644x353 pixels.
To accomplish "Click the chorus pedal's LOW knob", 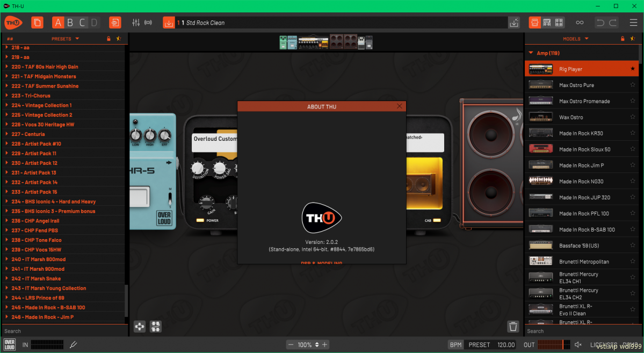I will pyautogui.click(x=135, y=135).
